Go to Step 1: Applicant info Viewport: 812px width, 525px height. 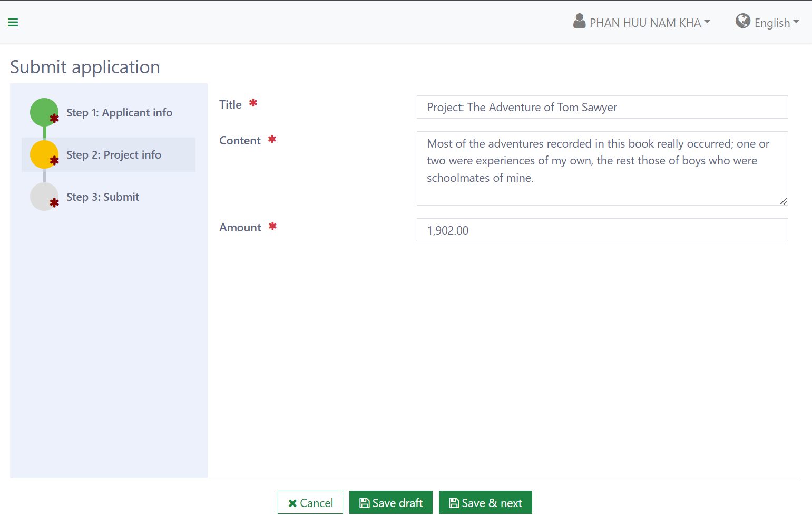tap(119, 112)
